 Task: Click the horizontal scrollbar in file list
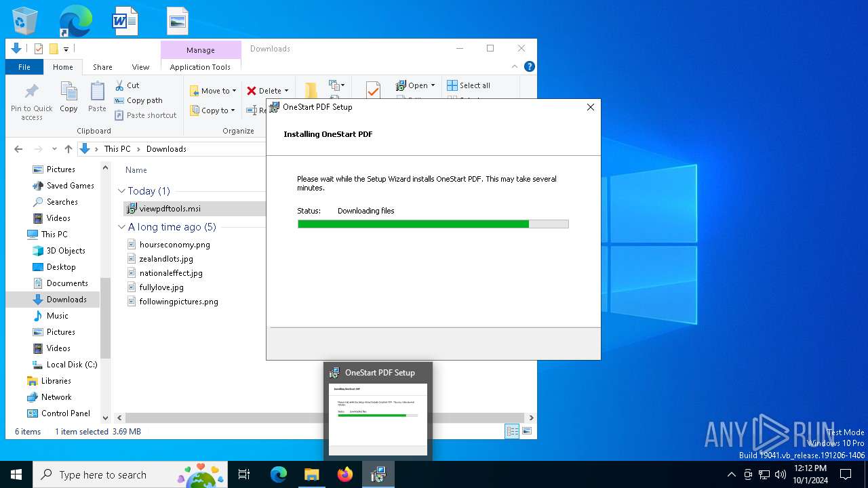pyautogui.click(x=325, y=418)
